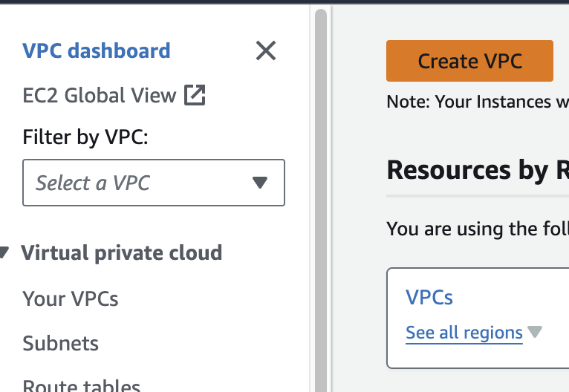The image size is (569, 392).
Task: Click the sidebar vertical scrollbar
Action: coord(321,200)
